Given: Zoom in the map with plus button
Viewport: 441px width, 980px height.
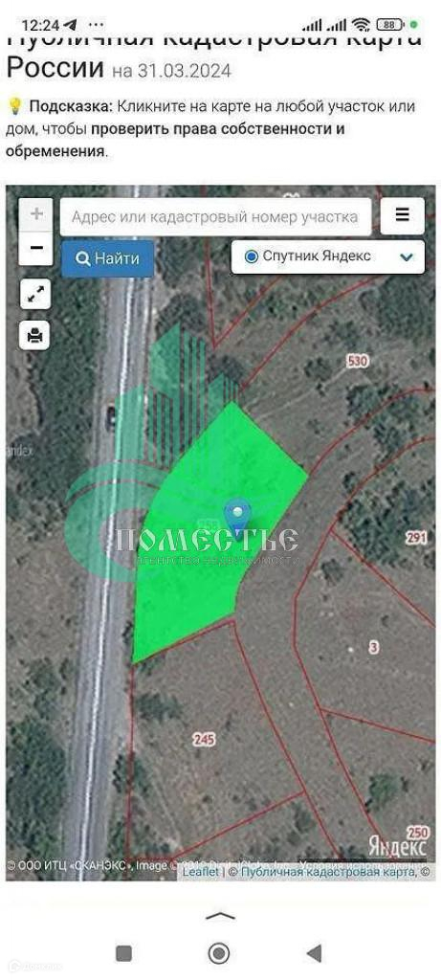Looking at the screenshot, I should [x=36, y=214].
